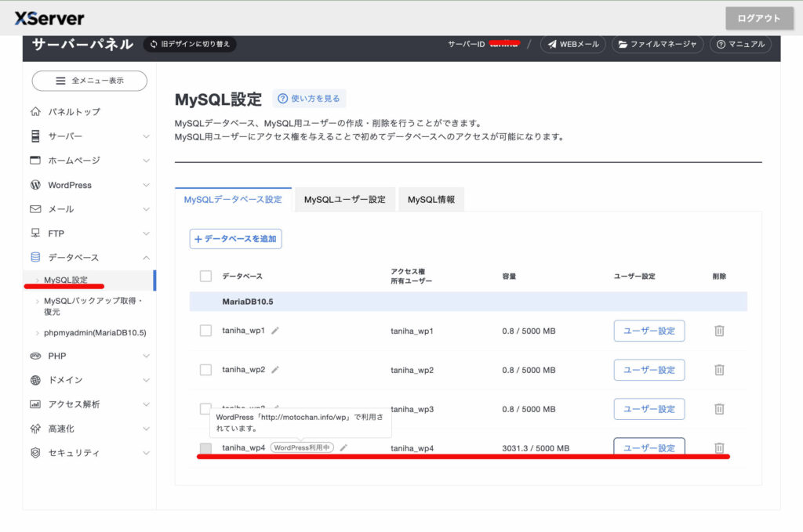Select the FTP icon in sidebar
Viewport: 803px width, 532px height.
(35, 233)
